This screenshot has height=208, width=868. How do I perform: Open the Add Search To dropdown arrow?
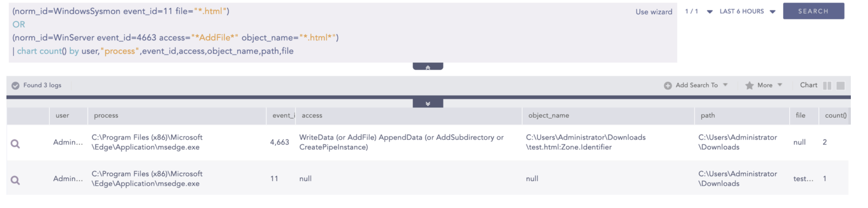point(725,85)
